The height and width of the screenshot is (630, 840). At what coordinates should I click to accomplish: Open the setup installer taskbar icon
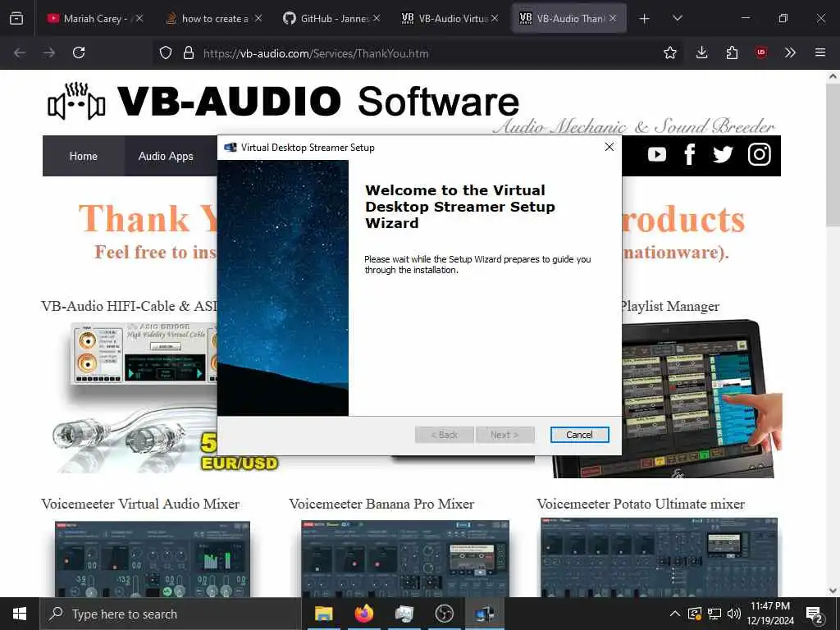coord(484,614)
